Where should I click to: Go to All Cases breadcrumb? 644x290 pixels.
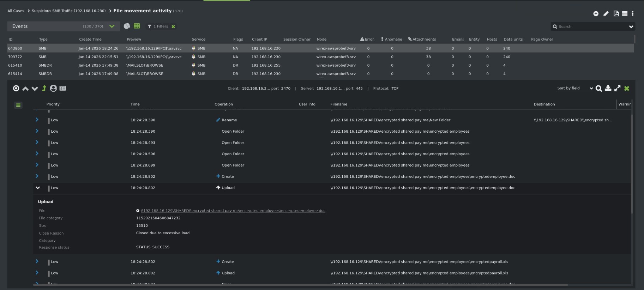coord(16,11)
